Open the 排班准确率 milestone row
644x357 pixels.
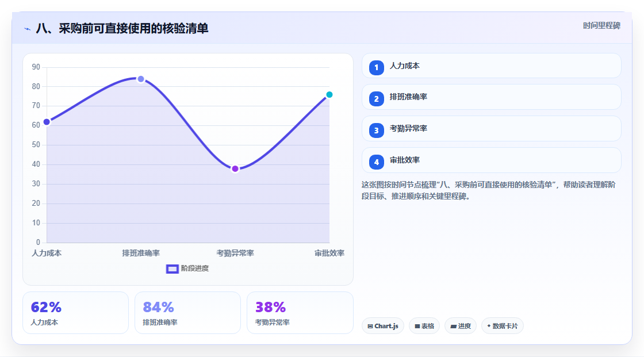[x=491, y=97]
